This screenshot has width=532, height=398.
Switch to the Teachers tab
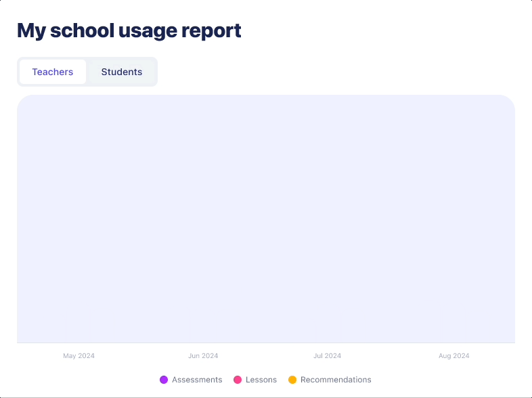(53, 72)
